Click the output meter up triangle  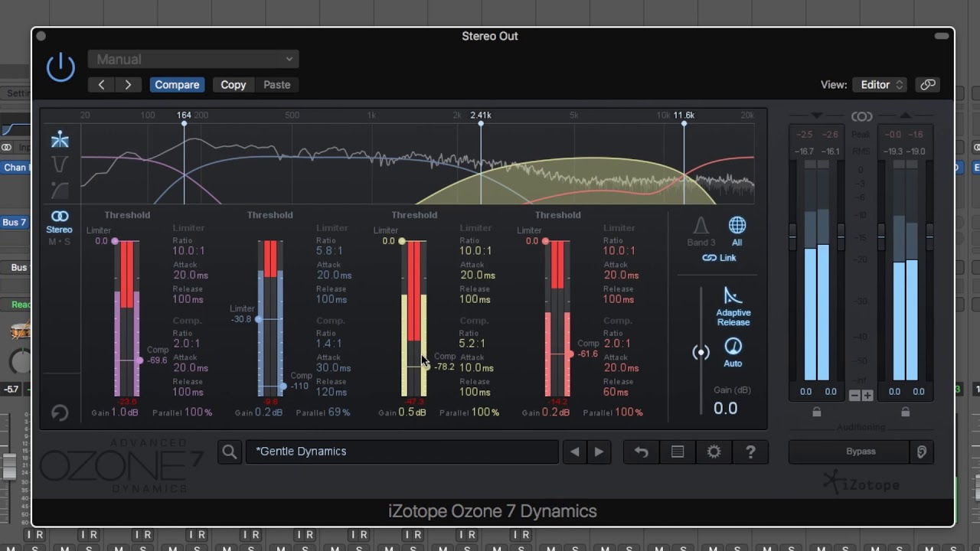click(905, 116)
